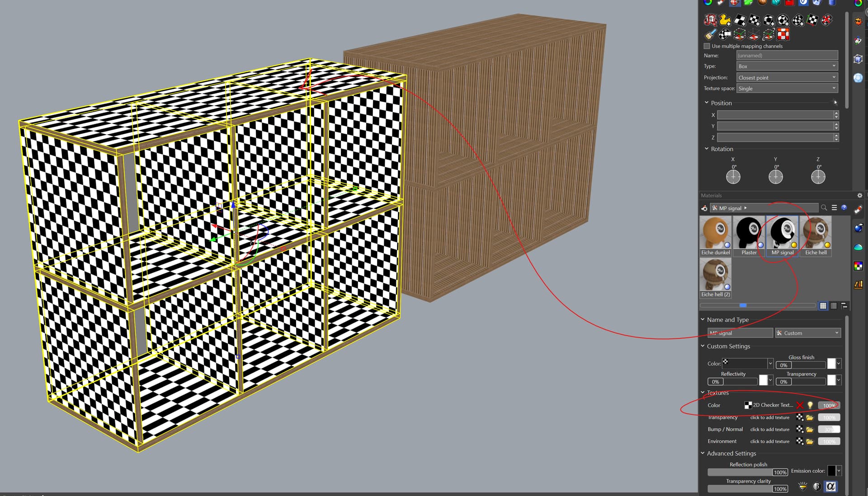Apply box mapping using the cube checker icon
The width and height of the screenshot is (868, 496).
click(x=769, y=21)
